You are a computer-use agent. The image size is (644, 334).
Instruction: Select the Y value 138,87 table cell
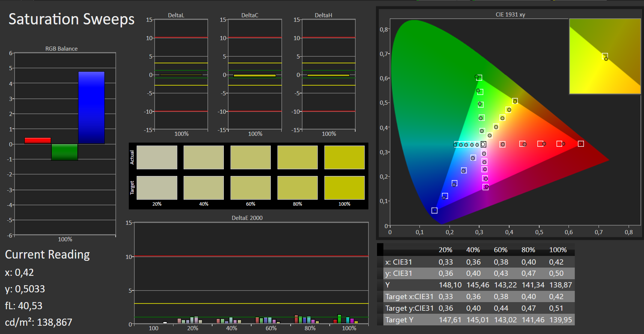coord(560,285)
